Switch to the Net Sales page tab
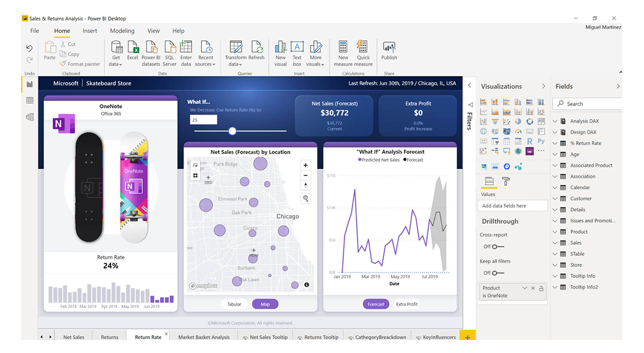 (73, 337)
